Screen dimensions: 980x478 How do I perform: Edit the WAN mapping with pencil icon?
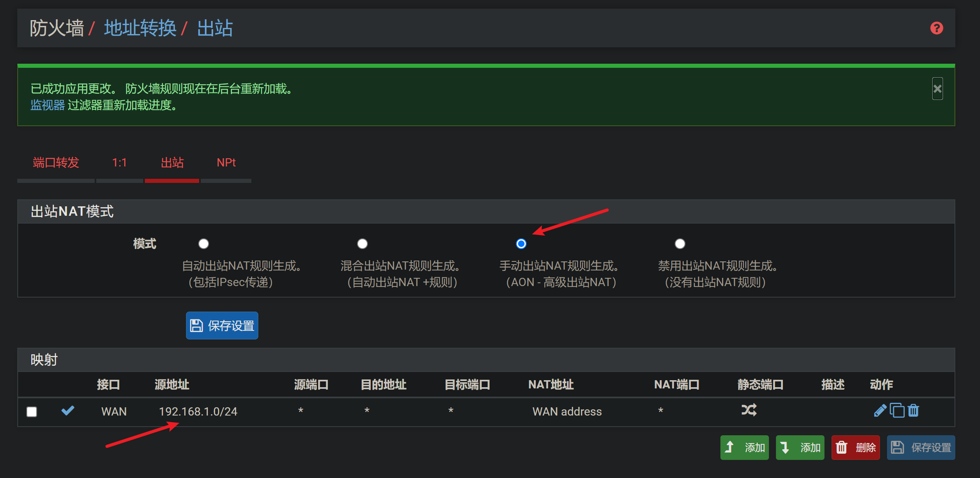point(880,411)
